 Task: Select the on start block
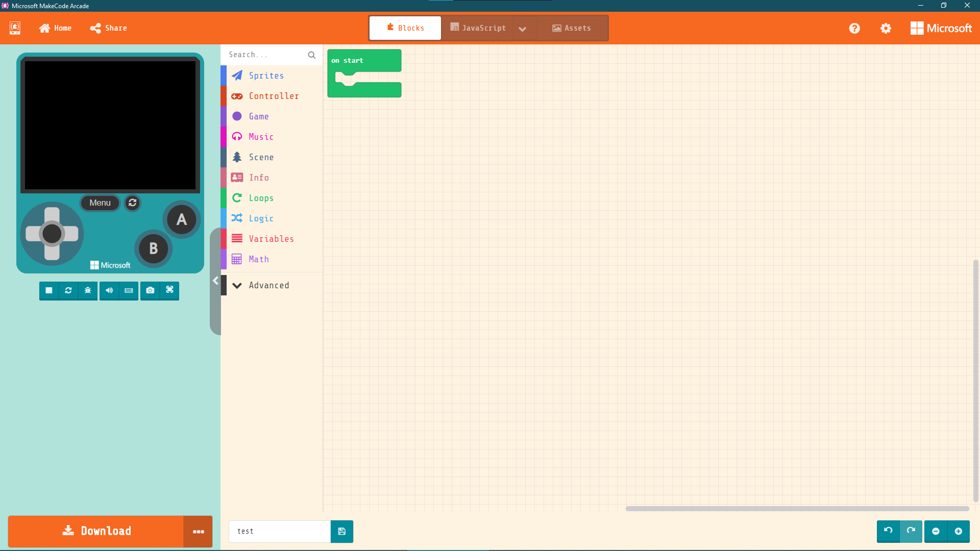point(364,60)
